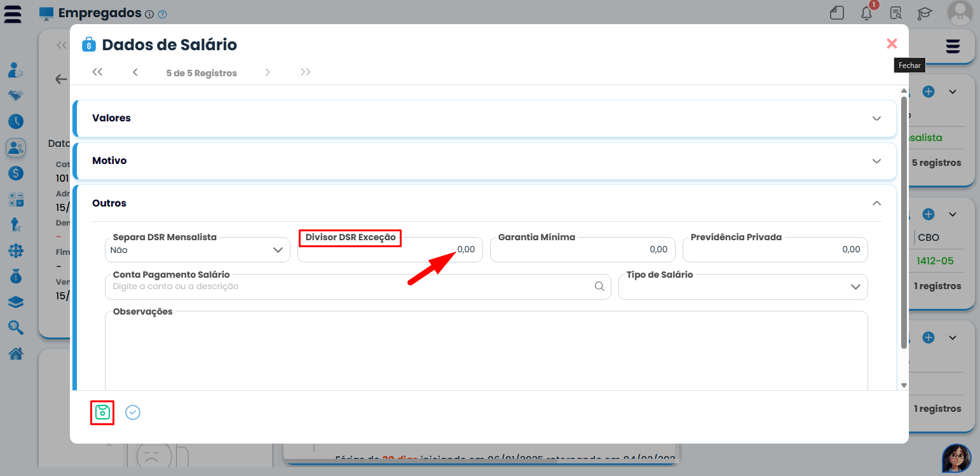Open the gear wheel icon in sidebar

tap(16, 251)
